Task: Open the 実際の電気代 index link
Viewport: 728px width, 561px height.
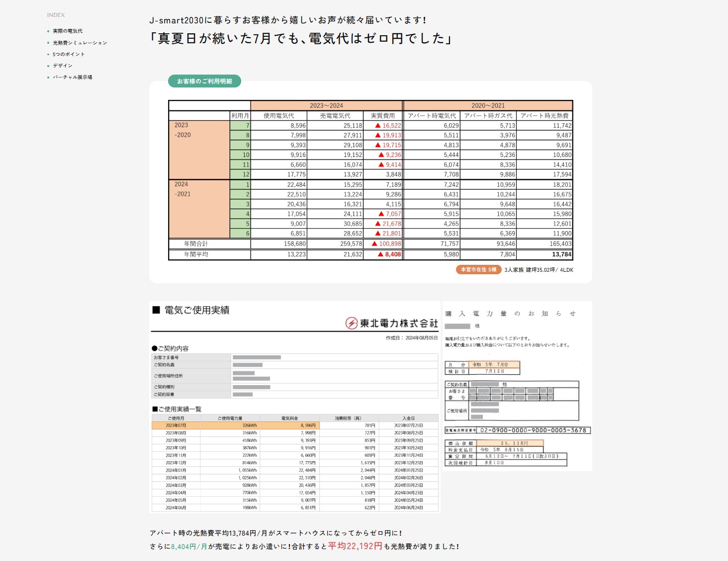Action: tap(68, 31)
